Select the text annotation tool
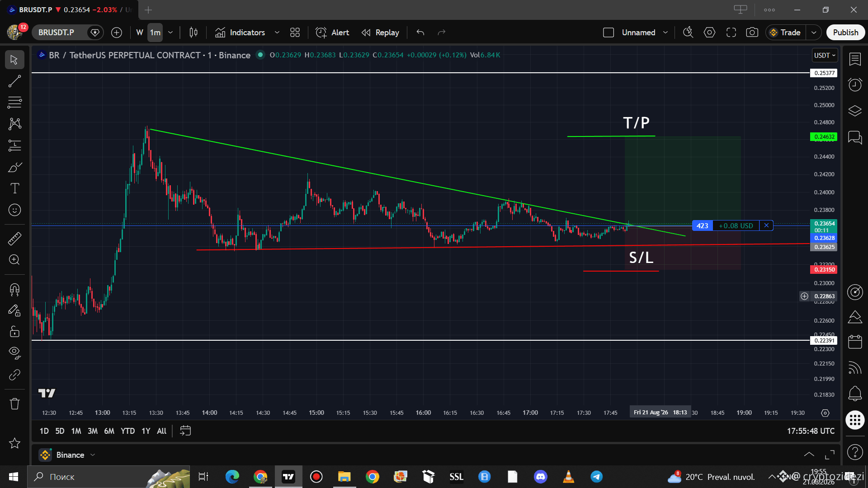868x488 pixels. pos(14,188)
